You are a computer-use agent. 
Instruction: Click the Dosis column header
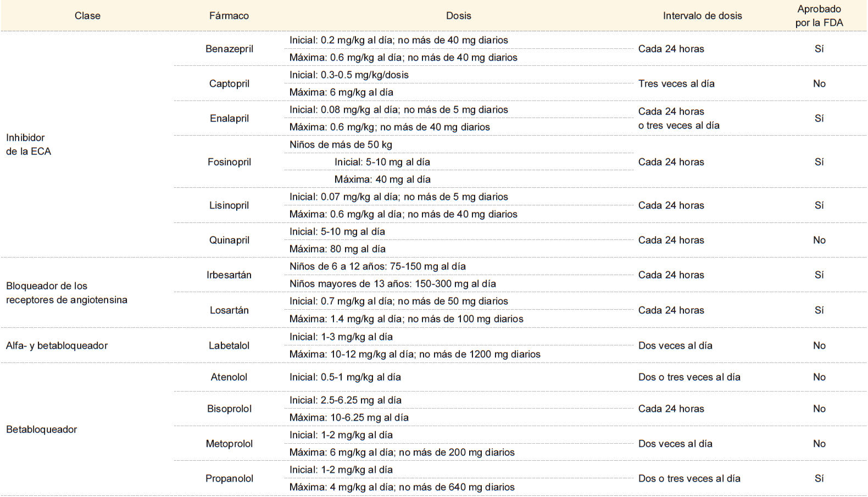point(459,16)
